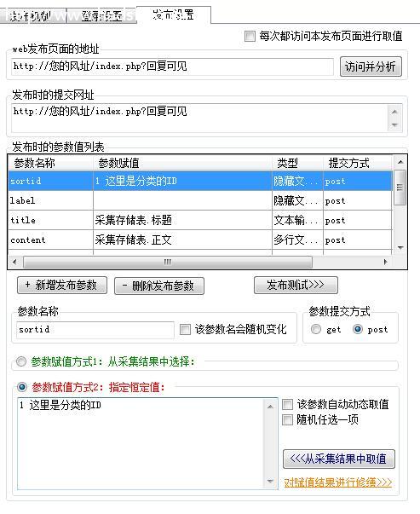Check the 随机任选一项 option
Screen dimensions: 420x514
[x=287, y=419]
